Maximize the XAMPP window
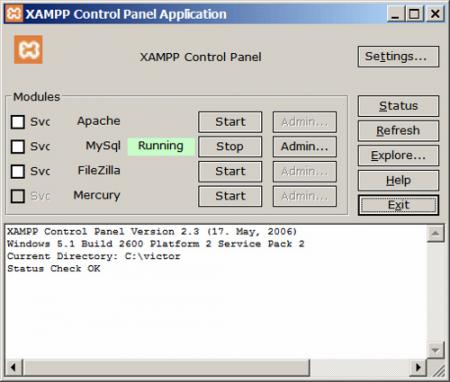Image resolution: width=450 pixels, height=382 pixels. [x=415, y=14]
